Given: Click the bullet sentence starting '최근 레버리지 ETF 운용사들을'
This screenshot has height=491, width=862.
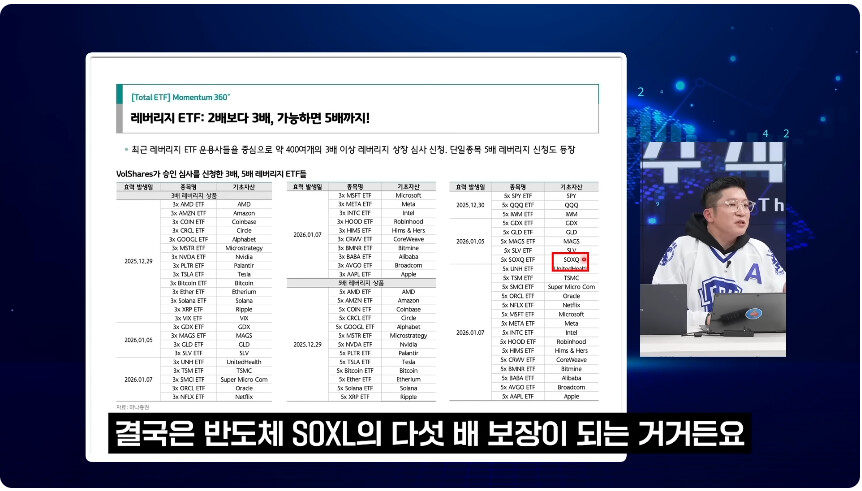Looking at the screenshot, I should pos(353,150).
